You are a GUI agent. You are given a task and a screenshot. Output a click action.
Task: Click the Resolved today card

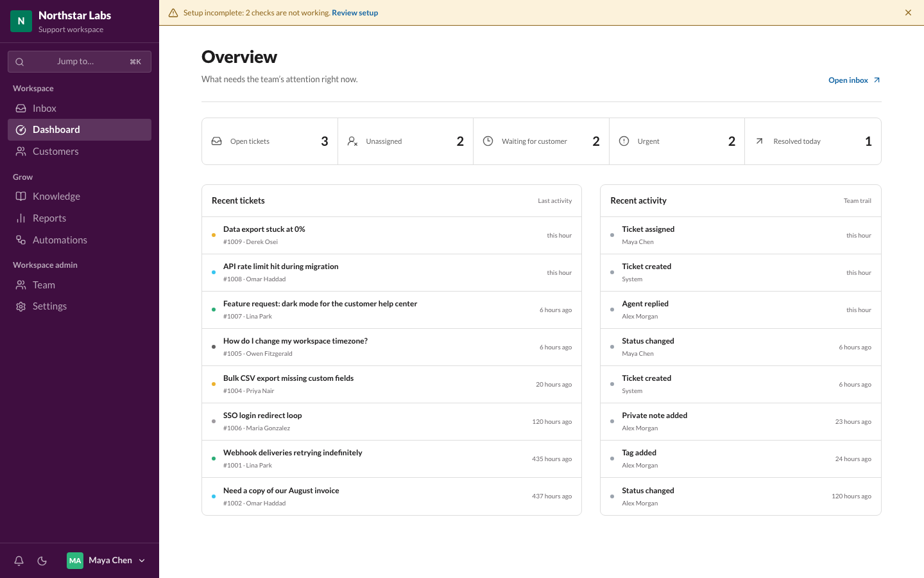[813, 141]
